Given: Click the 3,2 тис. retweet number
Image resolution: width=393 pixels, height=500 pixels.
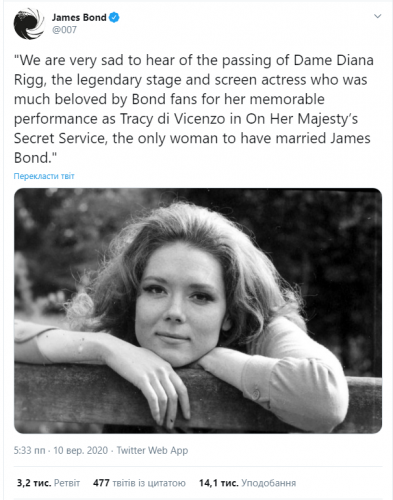Looking at the screenshot, I should click(x=34, y=483).
